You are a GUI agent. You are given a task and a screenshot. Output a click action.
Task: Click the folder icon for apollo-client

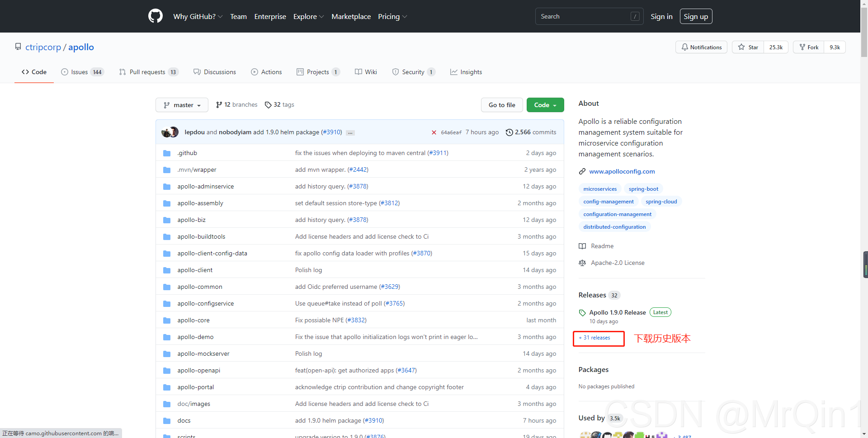point(167,270)
